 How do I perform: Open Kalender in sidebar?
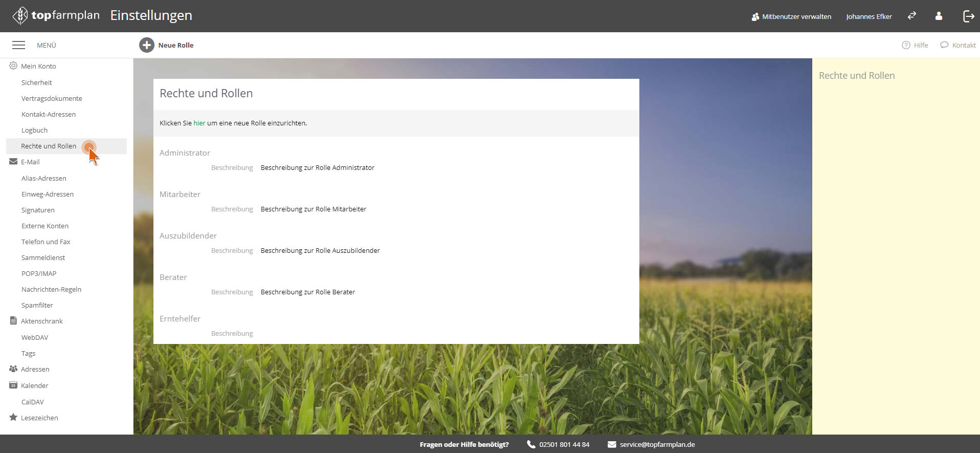pyautogui.click(x=35, y=385)
